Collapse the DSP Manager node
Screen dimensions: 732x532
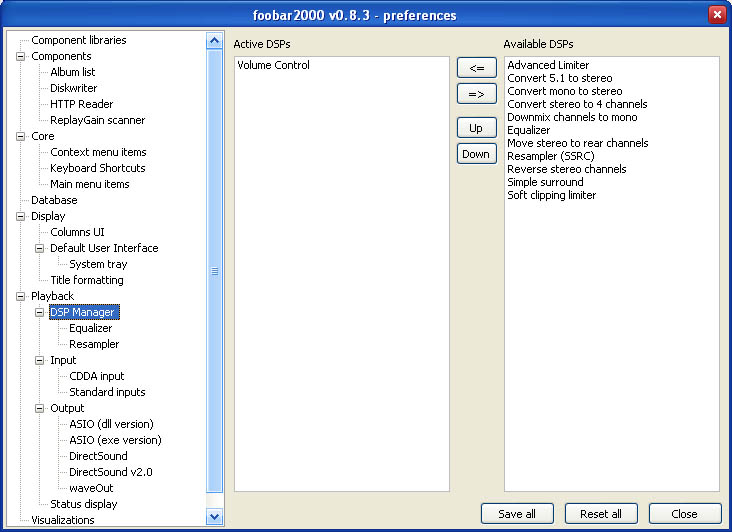pyautogui.click(x=40, y=312)
